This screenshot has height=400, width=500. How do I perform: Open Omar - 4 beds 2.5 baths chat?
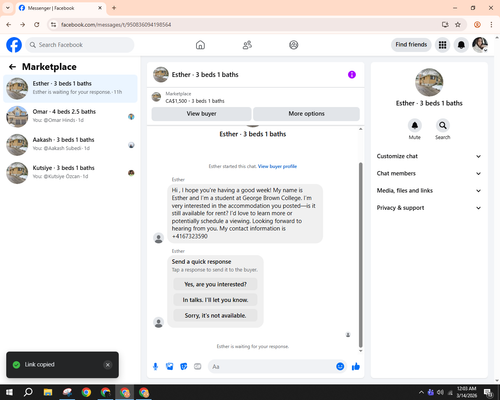pos(70,116)
